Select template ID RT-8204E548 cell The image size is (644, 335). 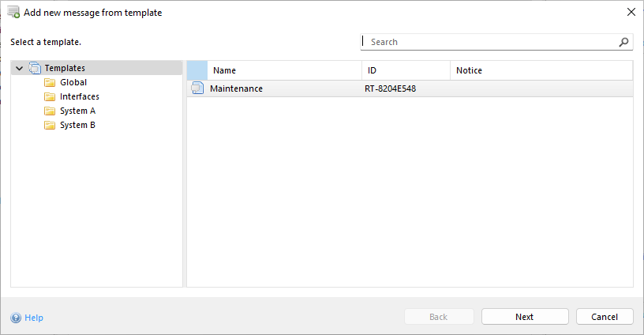tap(390, 88)
